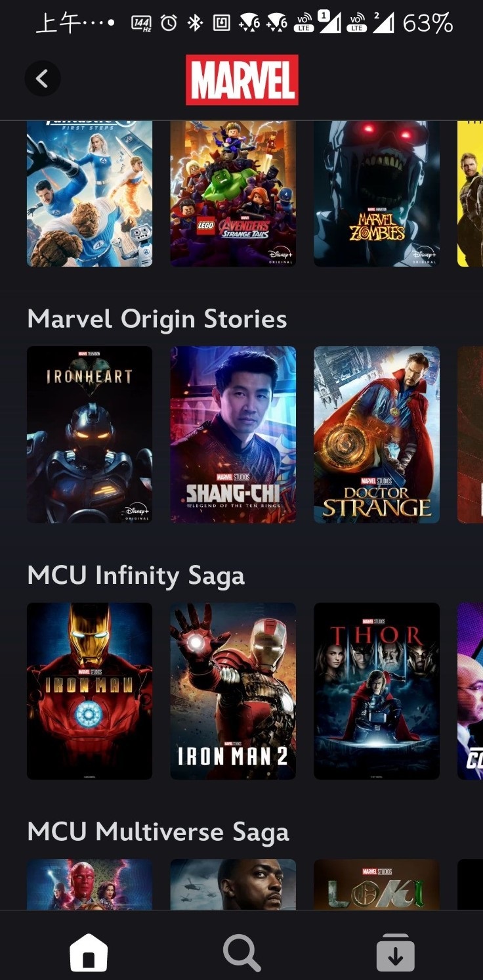This screenshot has height=980, width=483.
Task: Tap the Marvel logo banner
Action: [242, 80]
